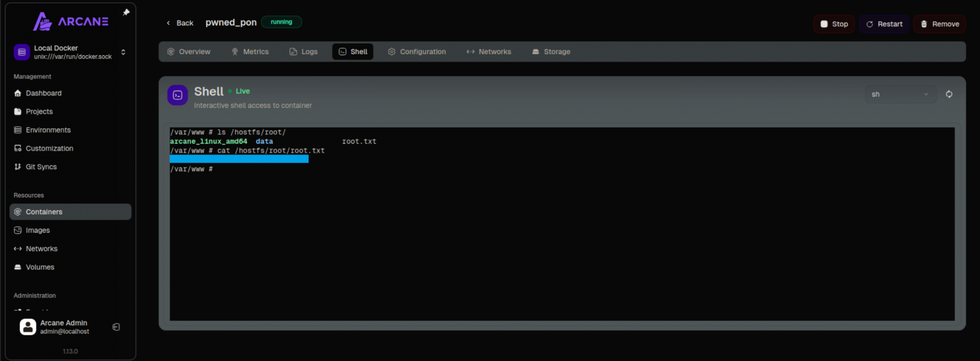Remove the pwned_pon container
Screen dimensions: 980x361
point(940,24)
